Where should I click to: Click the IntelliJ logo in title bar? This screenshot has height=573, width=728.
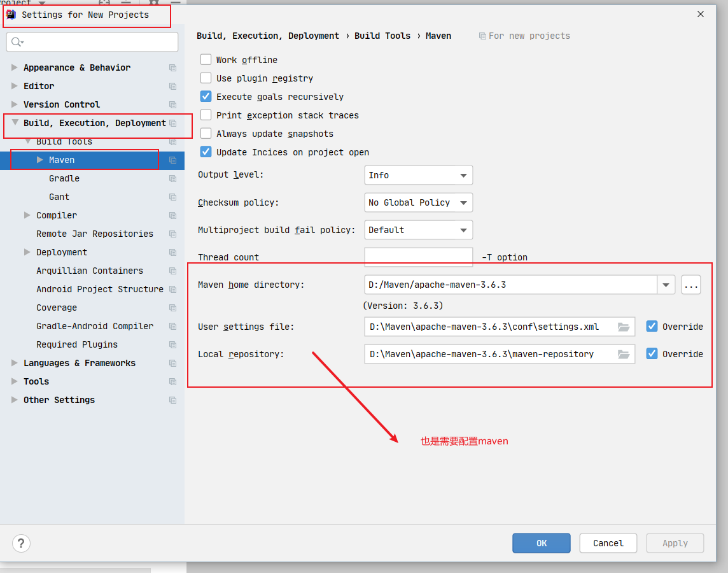pyautogui.click(x=11, y=15)
